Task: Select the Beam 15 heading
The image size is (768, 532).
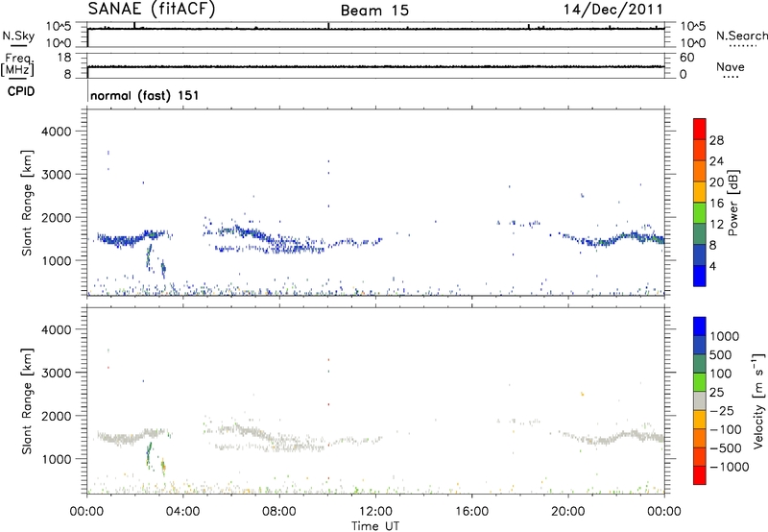Action: click(x=374, y=11)
